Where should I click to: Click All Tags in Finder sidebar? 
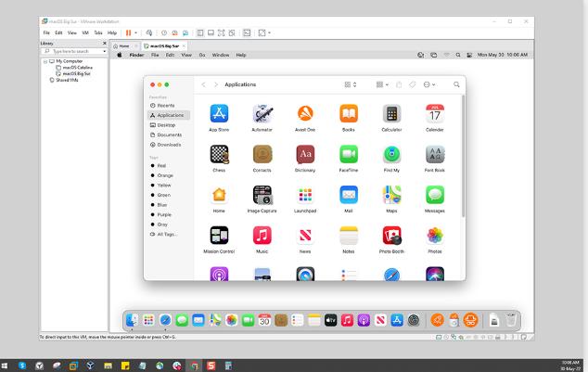[169, 235]
